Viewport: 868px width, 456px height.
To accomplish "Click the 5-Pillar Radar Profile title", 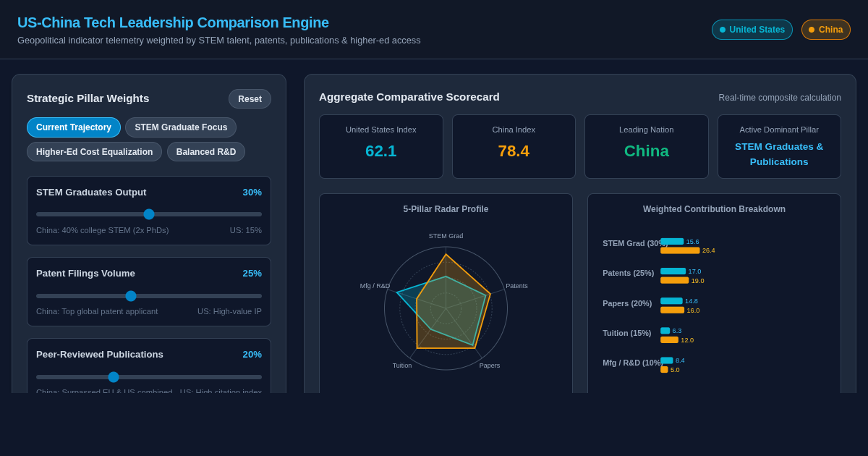I will [446, 209].
